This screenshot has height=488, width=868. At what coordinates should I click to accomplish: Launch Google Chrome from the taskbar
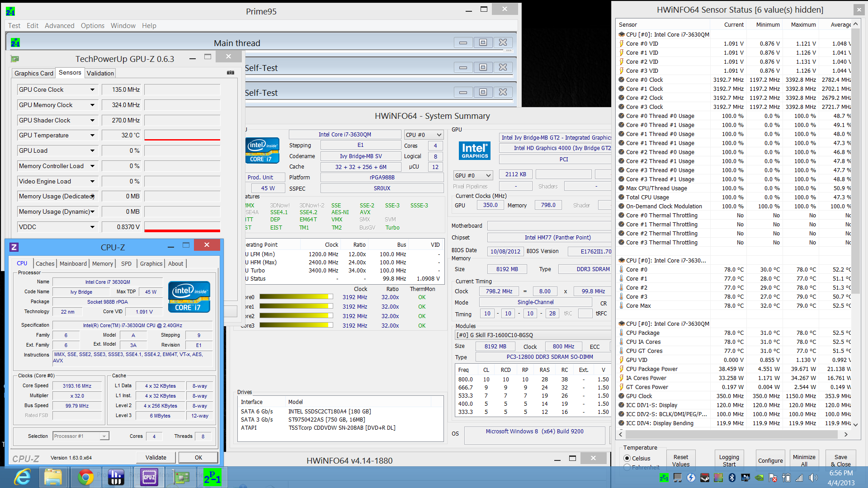click(x=85, y=477)
